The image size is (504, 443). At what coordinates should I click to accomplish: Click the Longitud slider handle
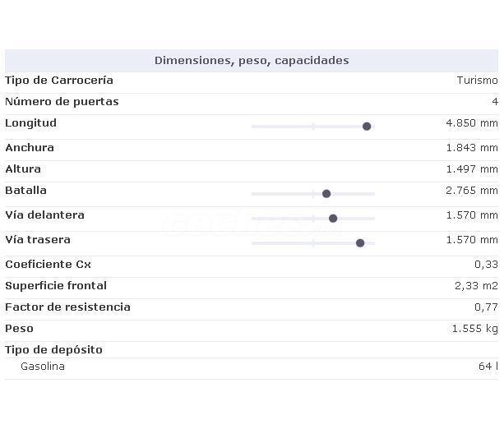367,127
